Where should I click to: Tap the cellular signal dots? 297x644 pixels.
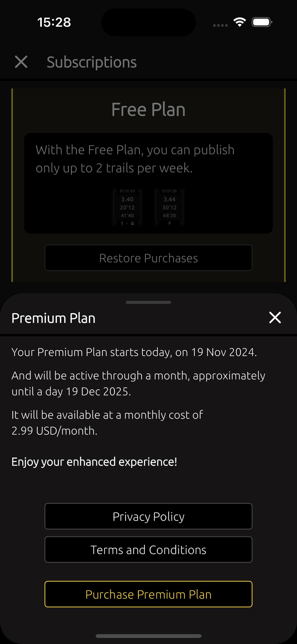coord(220,25)
